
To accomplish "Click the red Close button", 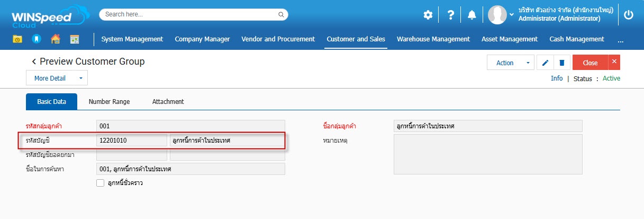I will click(x=590, y=63).
